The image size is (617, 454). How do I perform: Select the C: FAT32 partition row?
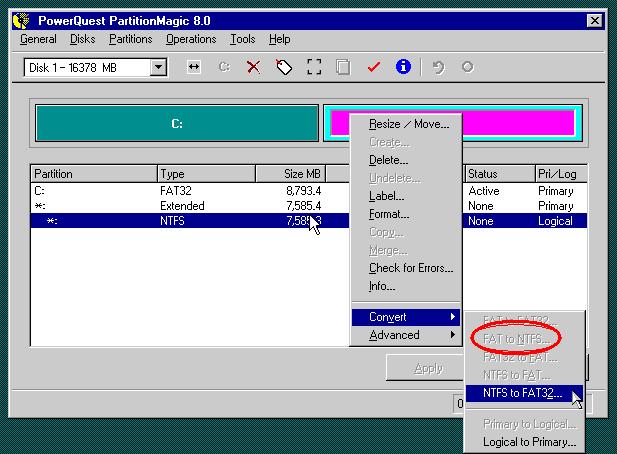point(309,191)
